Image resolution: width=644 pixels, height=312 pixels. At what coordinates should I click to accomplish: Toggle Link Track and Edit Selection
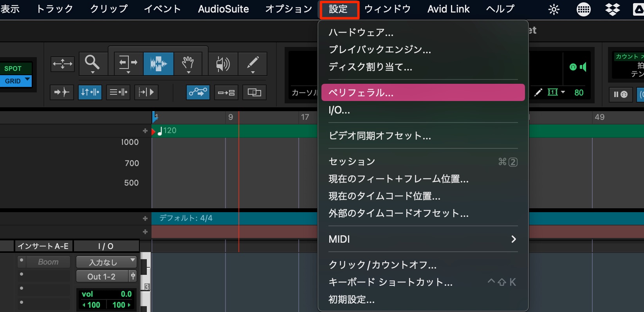118,92
